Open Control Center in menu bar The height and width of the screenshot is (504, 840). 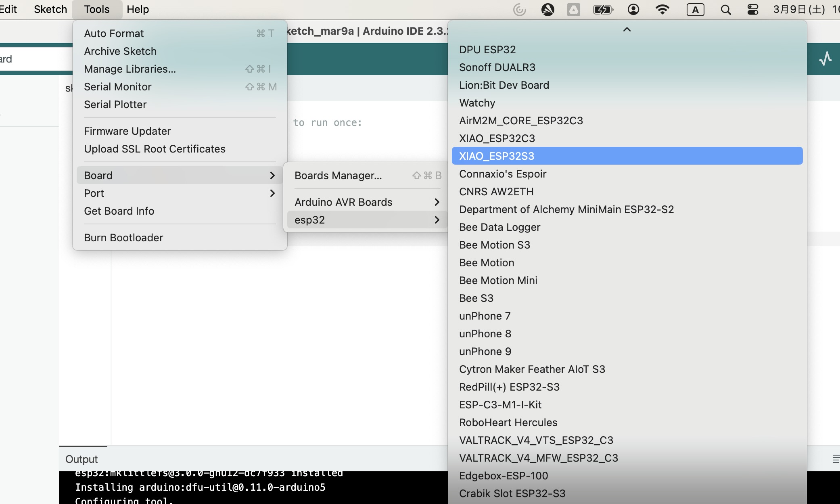(753, 9)
